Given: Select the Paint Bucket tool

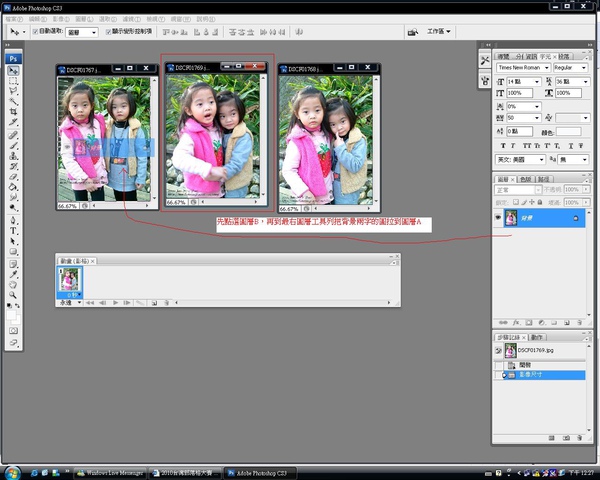Looking at the screenshot, I should pyautogui.click(x=13, y=187).
